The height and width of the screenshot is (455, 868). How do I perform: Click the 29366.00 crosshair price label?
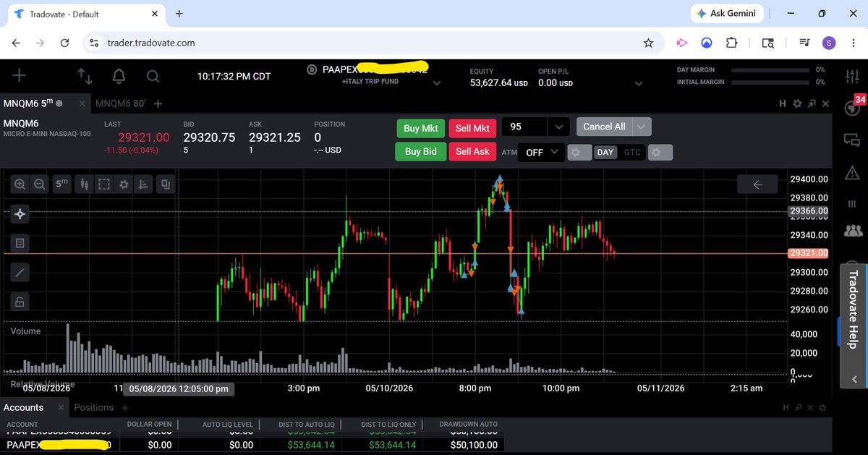pos(809,212)
